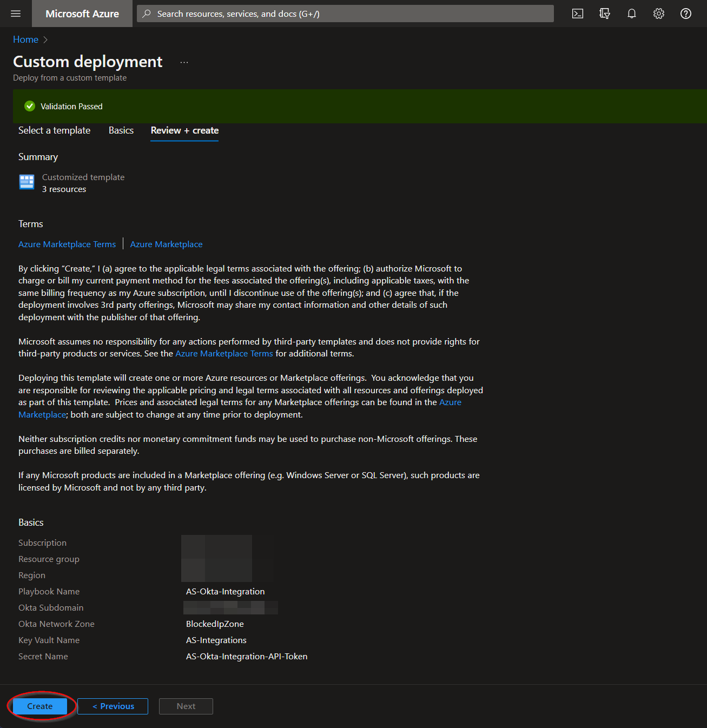
Task: Go to the Home breadcrumb link
Action: point(25,39)
